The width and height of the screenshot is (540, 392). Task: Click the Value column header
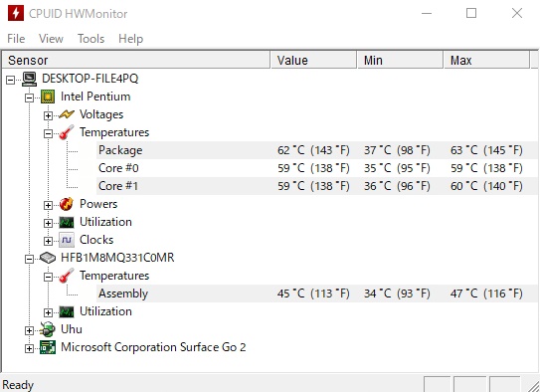click(313, 61)
